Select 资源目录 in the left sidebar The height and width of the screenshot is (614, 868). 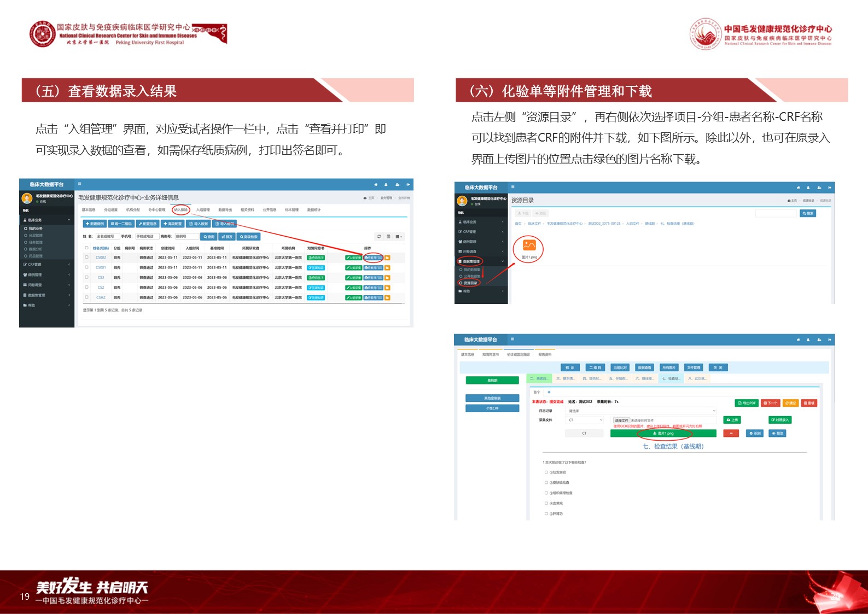click(x=470, y=283)
